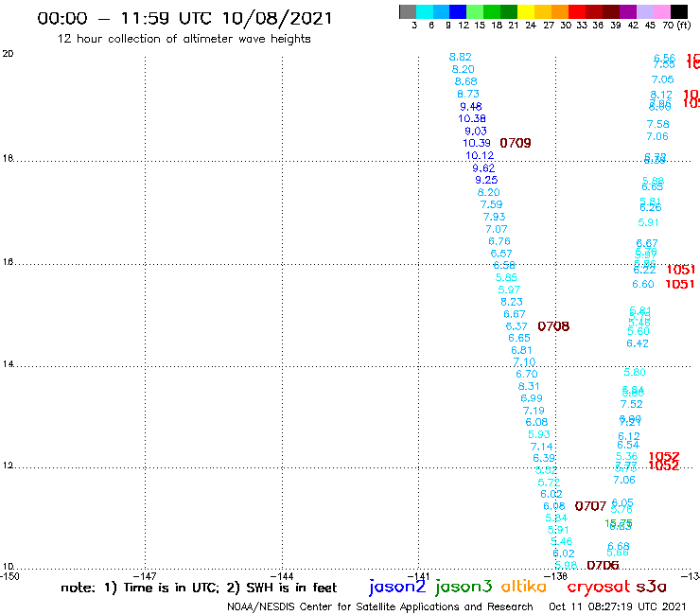Click the wave height value 7.14
The image size is (700, 615).
[541, 447]
